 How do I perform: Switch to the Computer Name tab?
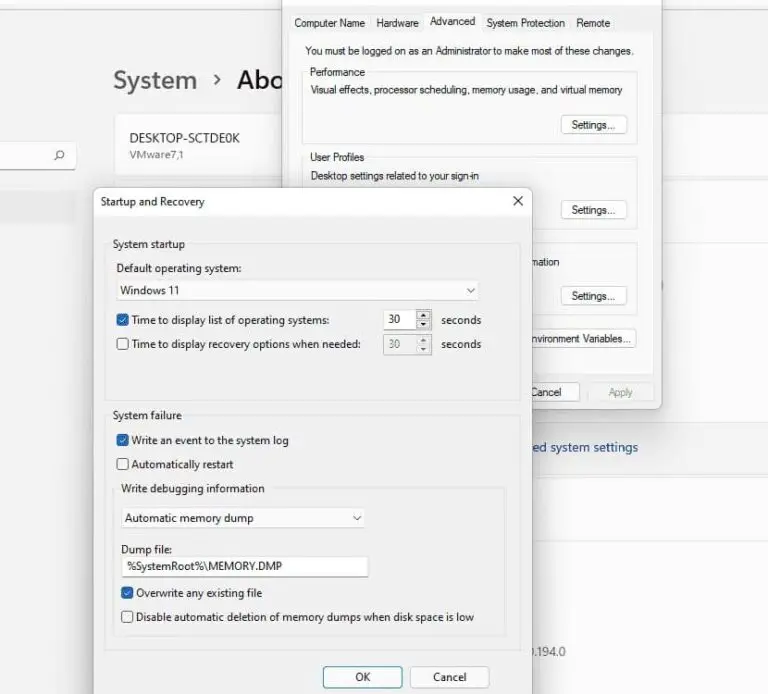pyautogui.click(x=329, y=23)
